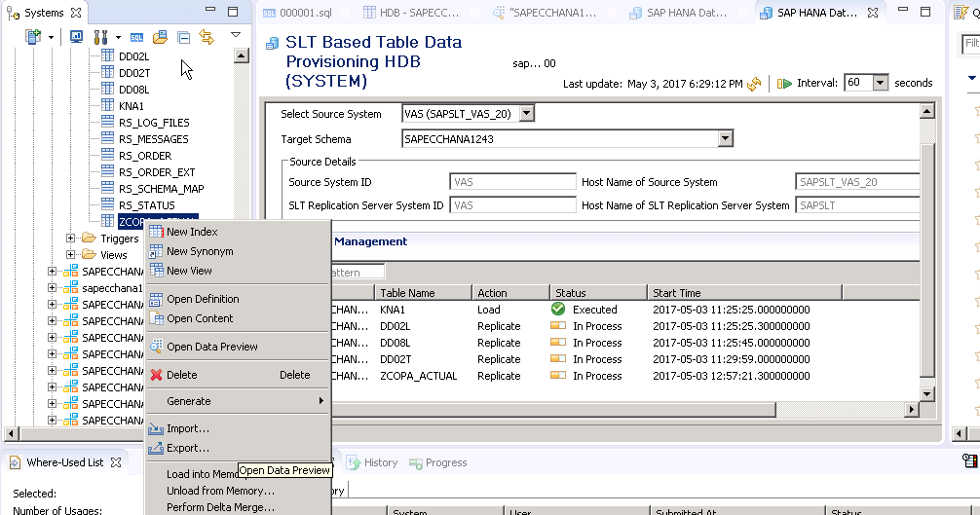Open the Administration monitor icon in Systems toolbar
The height and width of the screenshot is (515, 980).
(x=76, y=37)
